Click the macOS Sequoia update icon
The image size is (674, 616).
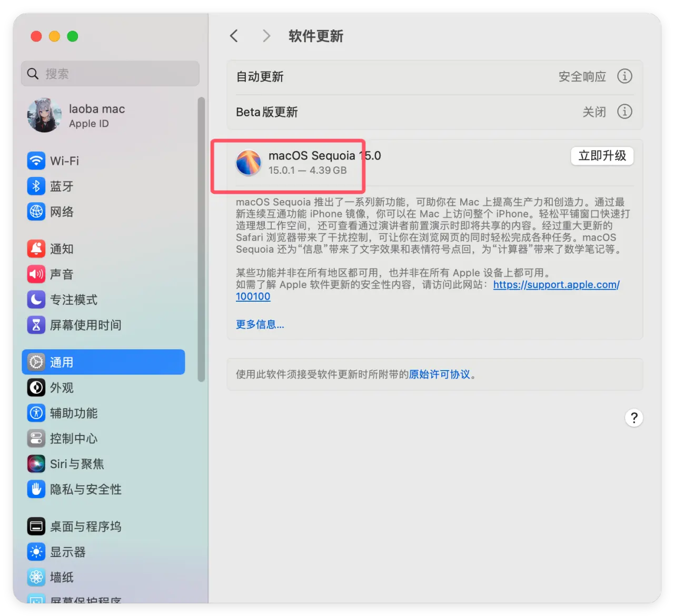click(249, 162)
